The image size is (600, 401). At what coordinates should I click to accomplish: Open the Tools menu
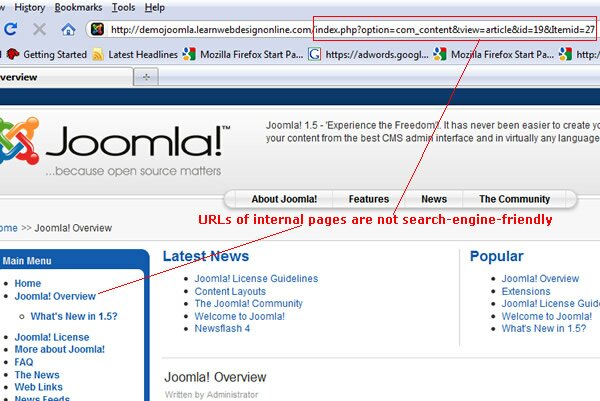(x=123, y=7)
